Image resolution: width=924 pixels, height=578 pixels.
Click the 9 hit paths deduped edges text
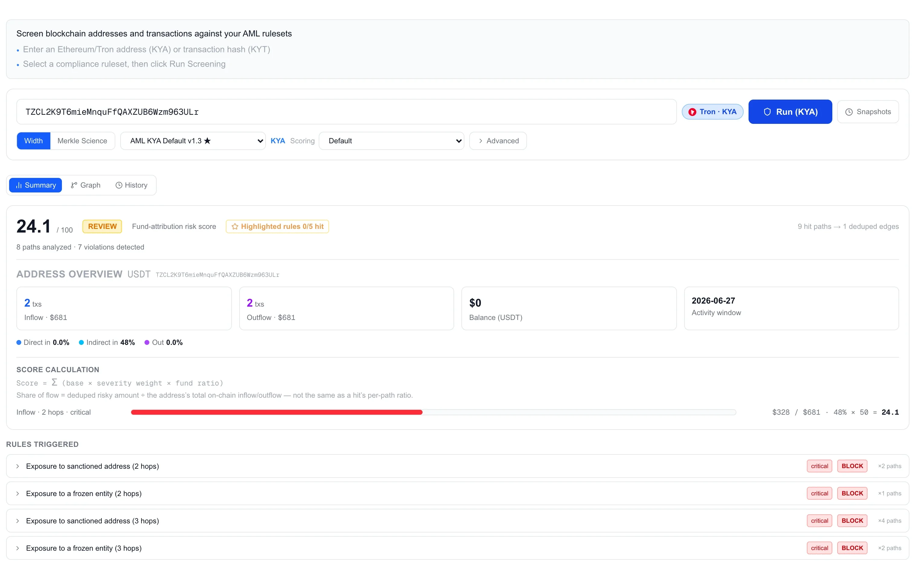click(848, 227)
